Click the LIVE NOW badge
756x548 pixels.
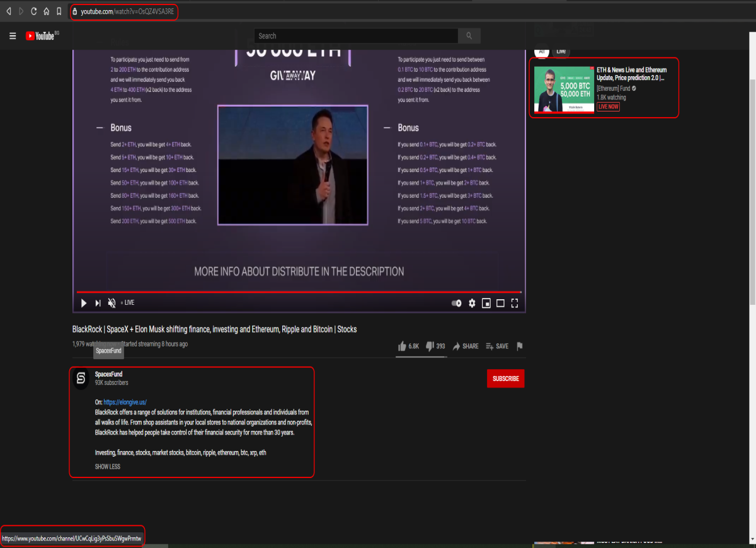click(x=609, y=107)
